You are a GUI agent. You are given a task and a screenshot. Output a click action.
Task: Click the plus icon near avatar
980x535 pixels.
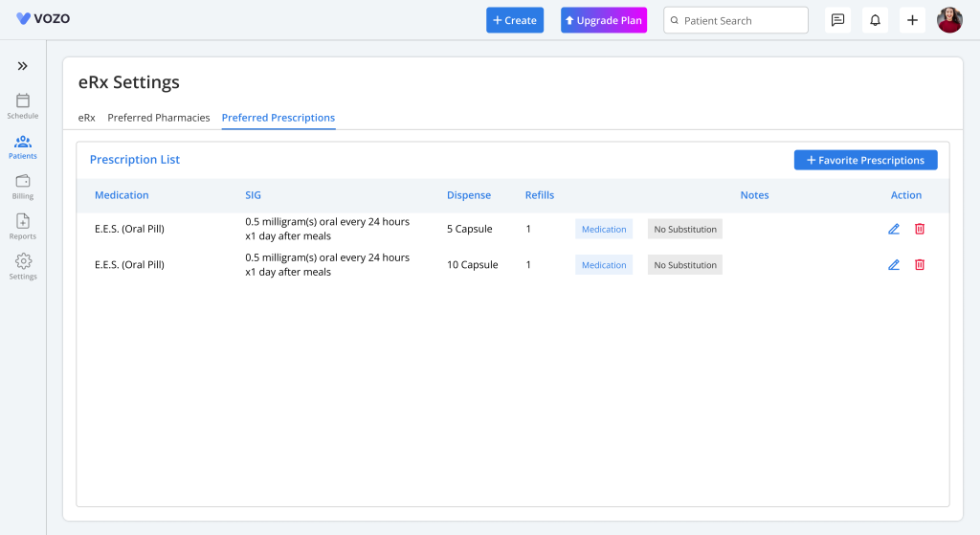[x=912, y=20]
